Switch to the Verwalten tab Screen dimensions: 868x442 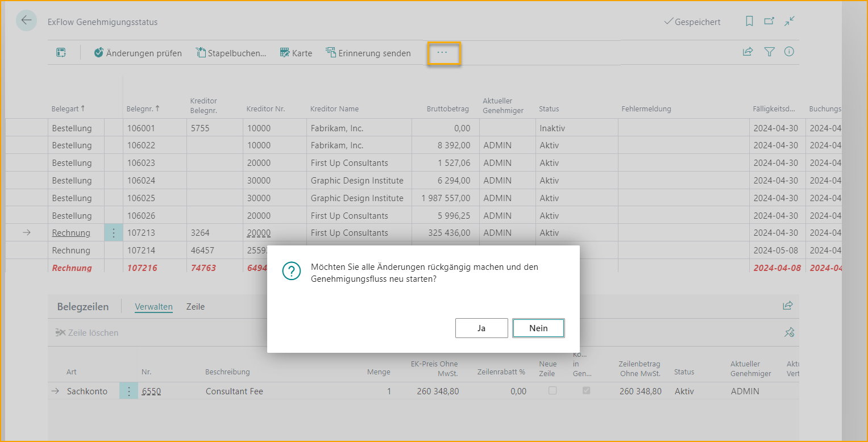point(153,307)
